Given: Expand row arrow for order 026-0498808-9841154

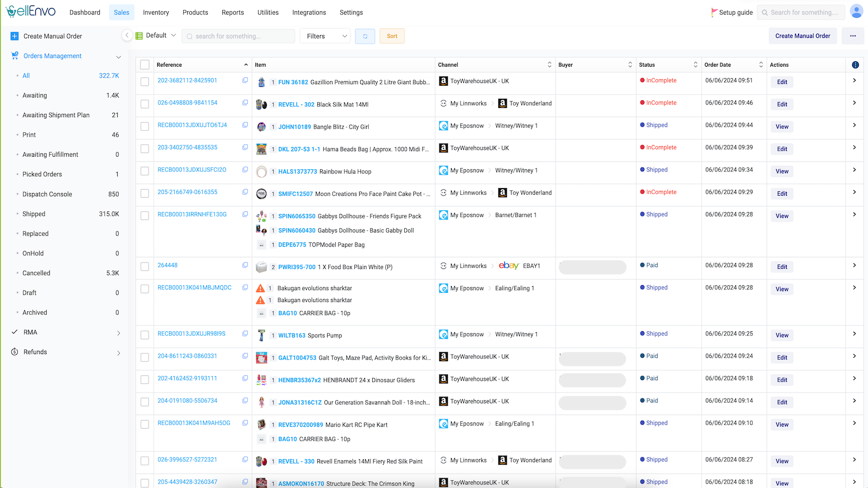Looking at the screenshot, I should point(854,103).
